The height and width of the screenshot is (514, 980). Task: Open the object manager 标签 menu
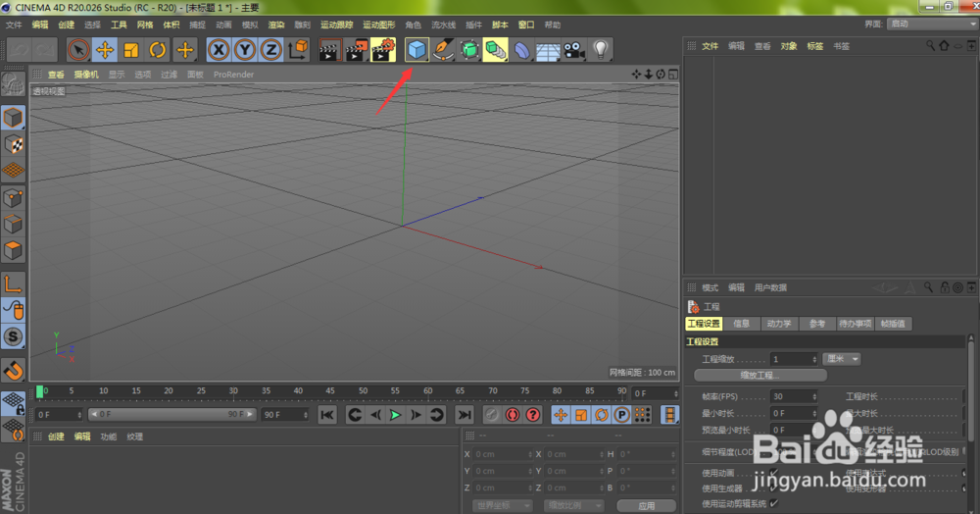[x=815, y=46]
